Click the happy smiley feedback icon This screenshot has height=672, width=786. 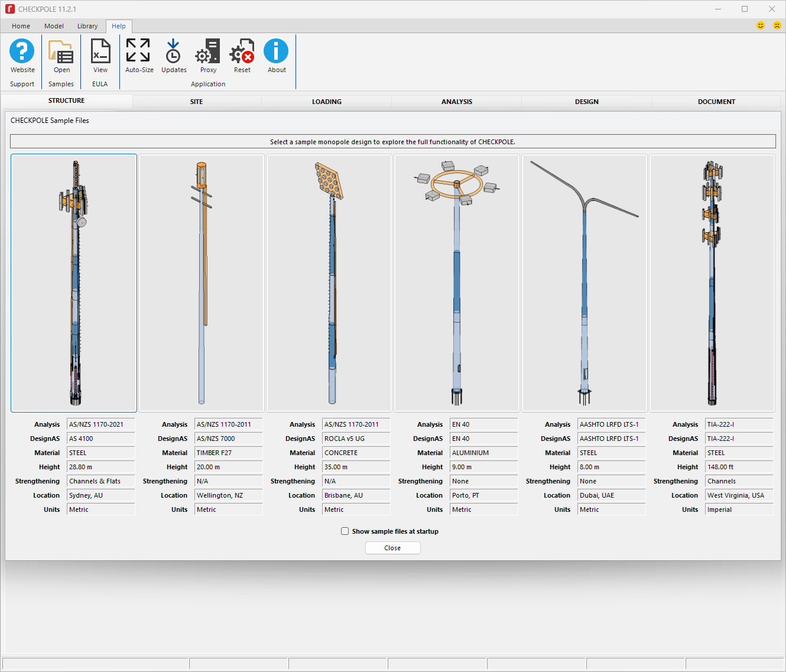[x=761, y=25]
